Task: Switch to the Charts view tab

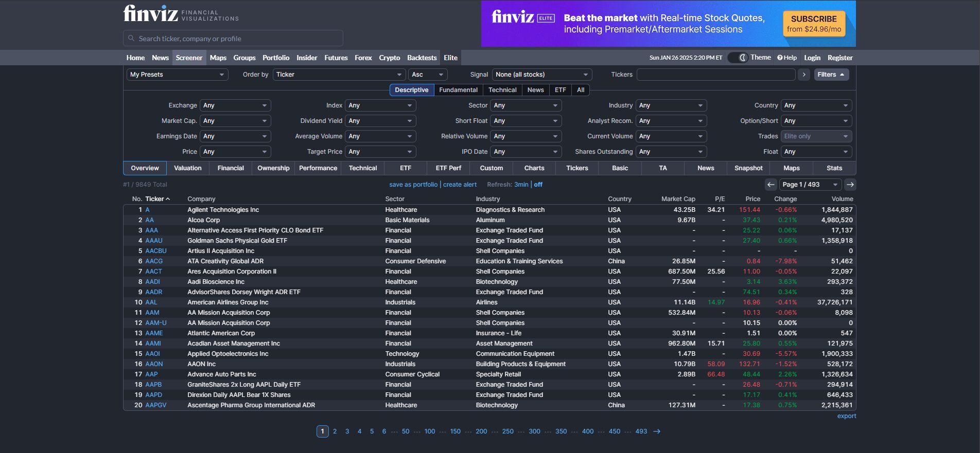Action: pos(534,168)
